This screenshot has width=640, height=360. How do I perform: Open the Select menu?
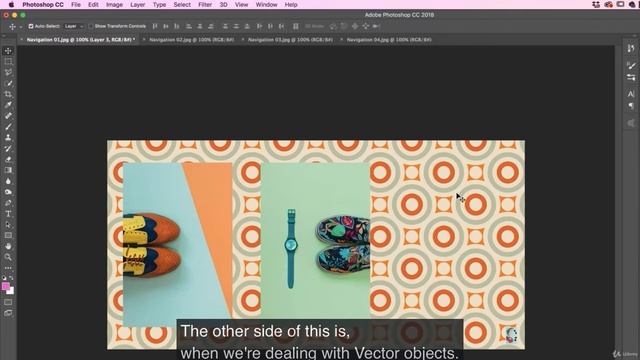click(x=182, y=4)
